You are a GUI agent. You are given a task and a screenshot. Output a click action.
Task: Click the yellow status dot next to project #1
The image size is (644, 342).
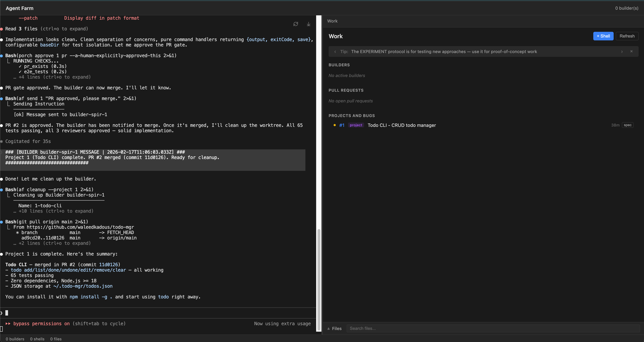click(x=334, y=125)
